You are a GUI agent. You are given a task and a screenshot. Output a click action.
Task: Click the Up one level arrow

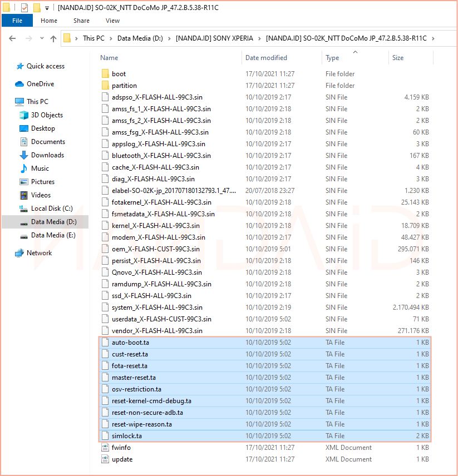coord(53,38)
